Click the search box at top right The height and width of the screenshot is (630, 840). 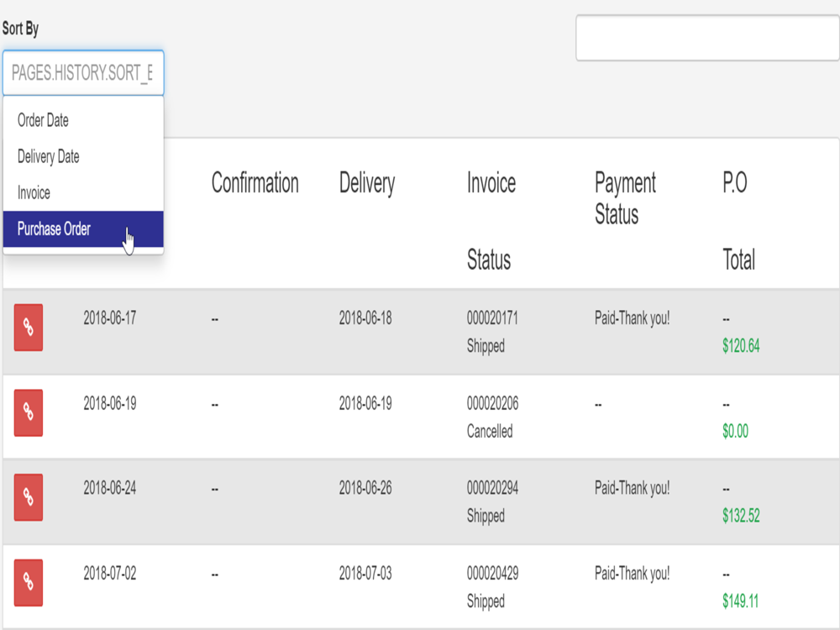[x=707, y=38]
